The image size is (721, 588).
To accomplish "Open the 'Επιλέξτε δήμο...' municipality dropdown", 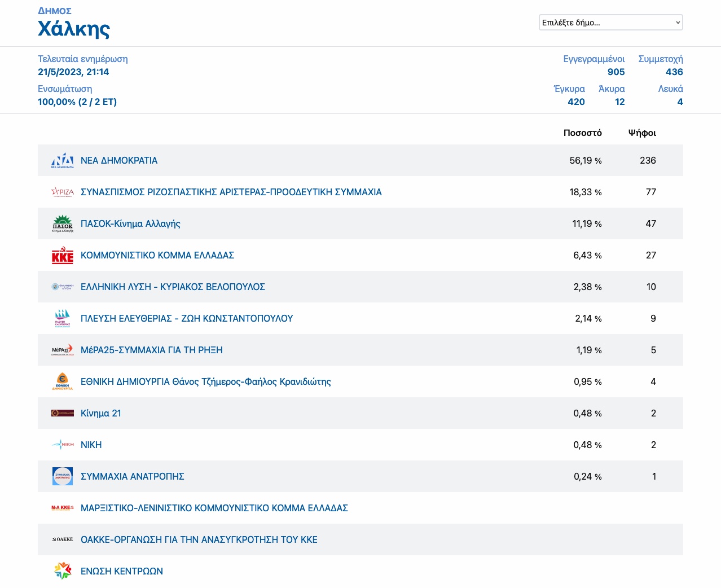I will pyautogui.click(x=611, y=23).
